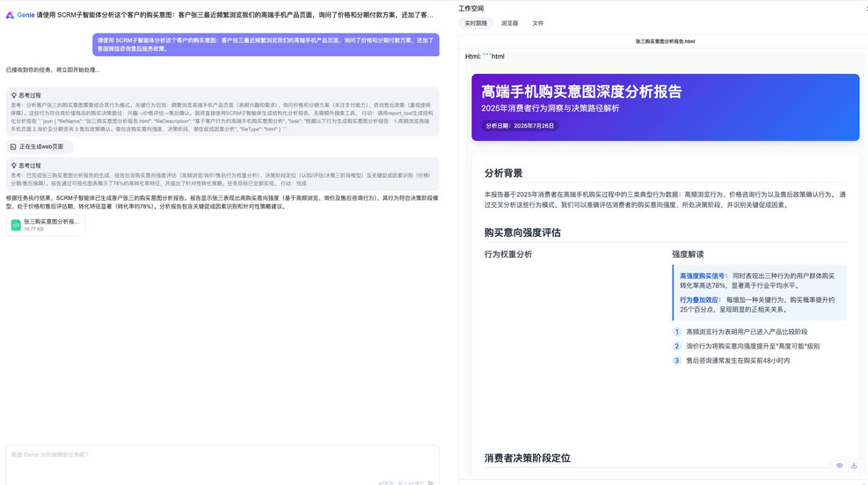This screenshot has height=485, width=868.
Task: Click the 2025年消费者行为洞察与决策路径解析 subtitle
Action: click(550, 108)
